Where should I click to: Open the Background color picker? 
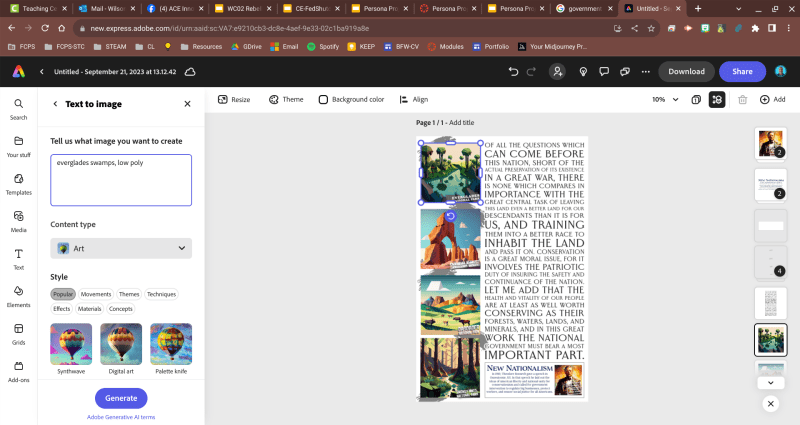[x=351, y=100]
